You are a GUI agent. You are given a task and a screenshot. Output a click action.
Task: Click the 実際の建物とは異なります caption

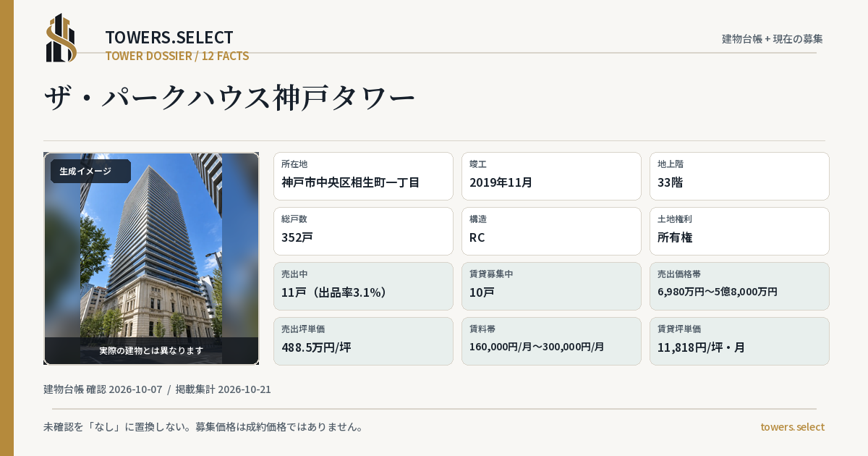151,350
